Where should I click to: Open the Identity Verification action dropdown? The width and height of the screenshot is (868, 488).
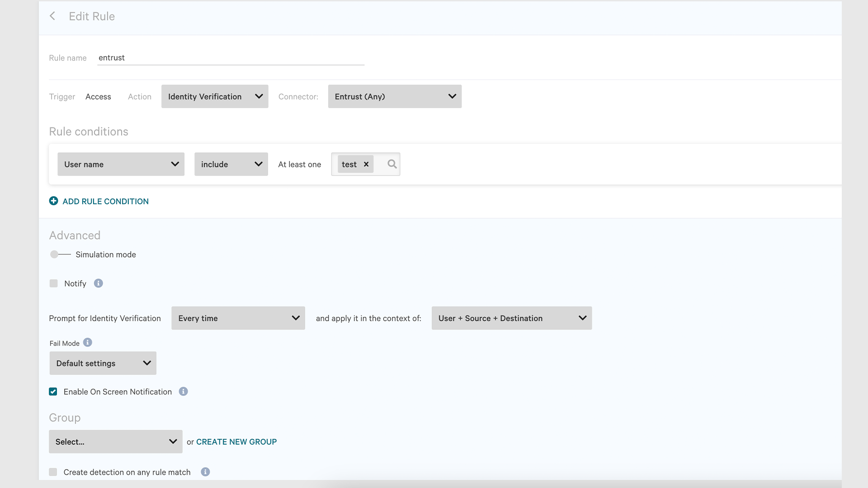click(x=215, y=97)
